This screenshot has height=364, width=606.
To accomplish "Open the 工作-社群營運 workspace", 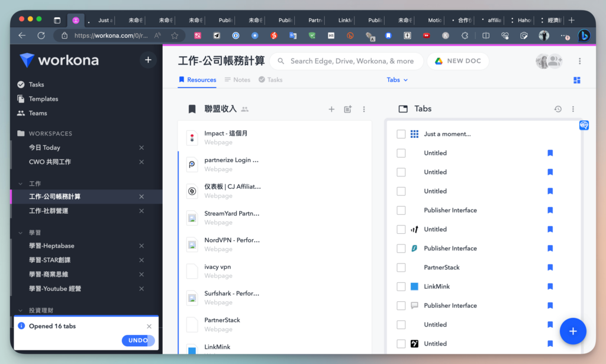I will click(x=49, y=211).
